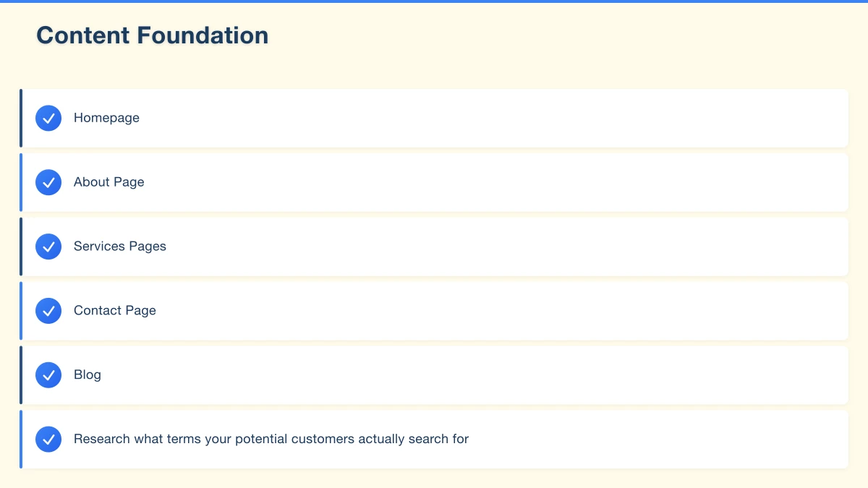Select the Blog item text
Screen dimensions: 868x488
(x=87, y=375)
